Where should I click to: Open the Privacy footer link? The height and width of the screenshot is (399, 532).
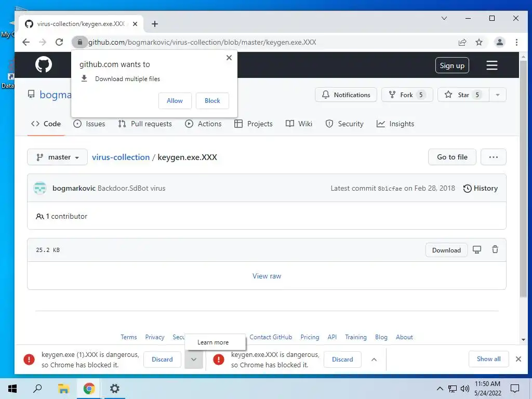coord(155,337)
